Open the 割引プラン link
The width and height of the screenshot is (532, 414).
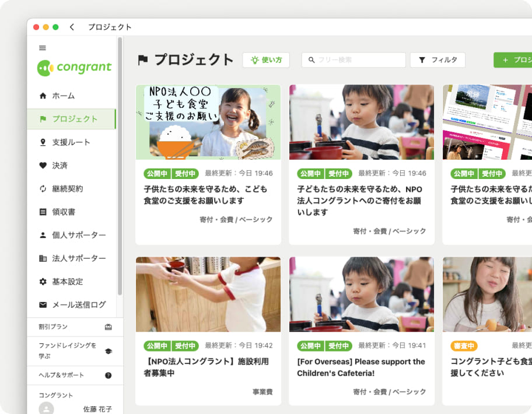(75, 327)
